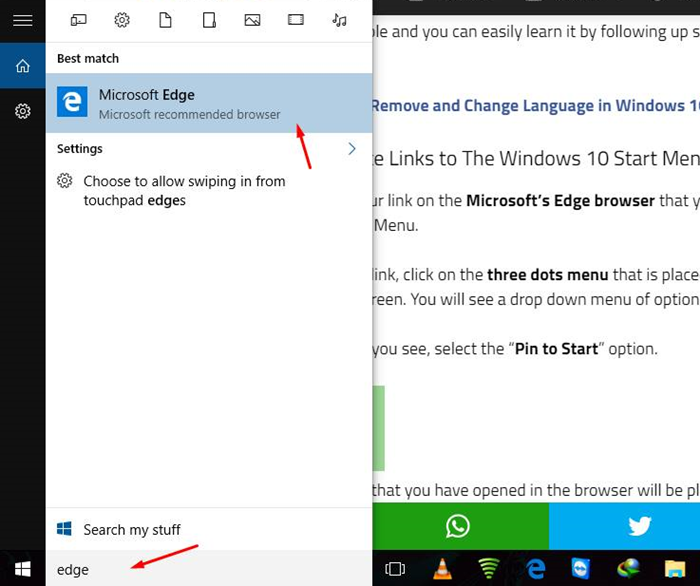
Task: Open the hamburger menu in search panel
Action: click(x=22, y=21)
